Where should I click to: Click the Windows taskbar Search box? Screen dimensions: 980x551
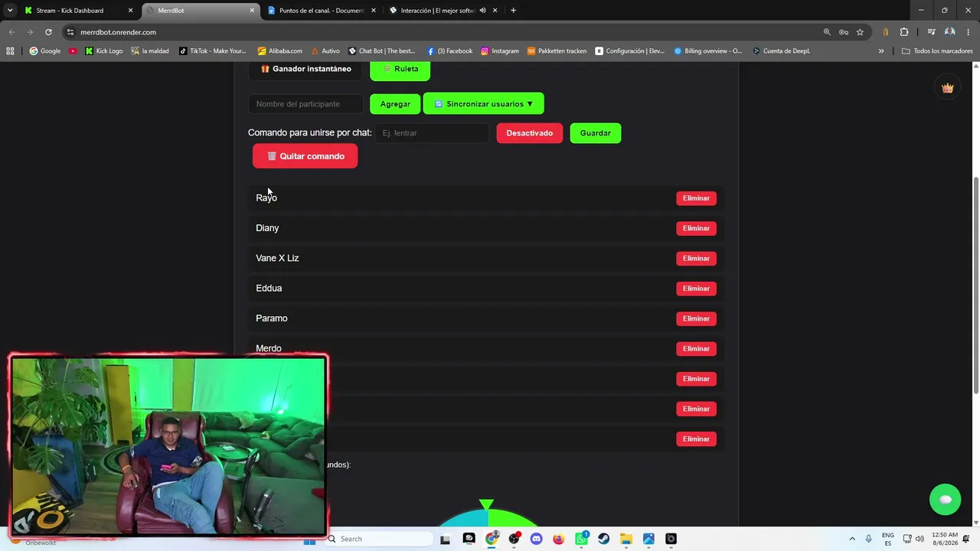click(379, 539)
